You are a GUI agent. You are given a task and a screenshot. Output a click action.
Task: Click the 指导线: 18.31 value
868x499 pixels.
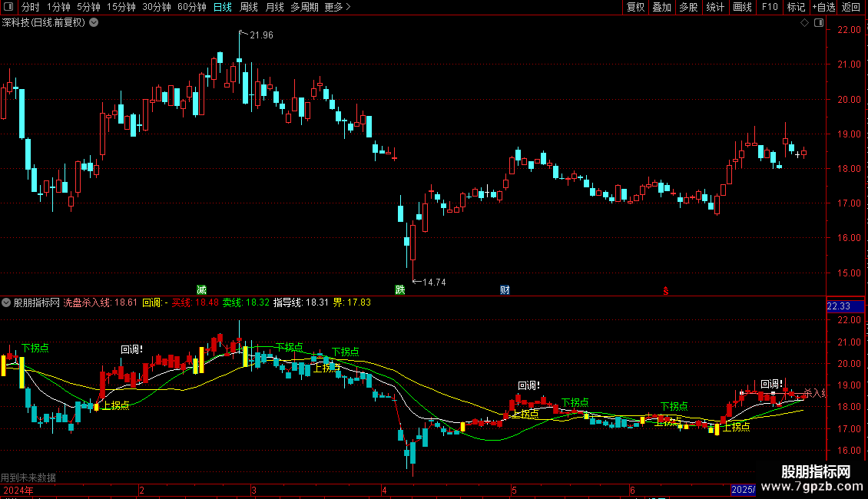301,302
